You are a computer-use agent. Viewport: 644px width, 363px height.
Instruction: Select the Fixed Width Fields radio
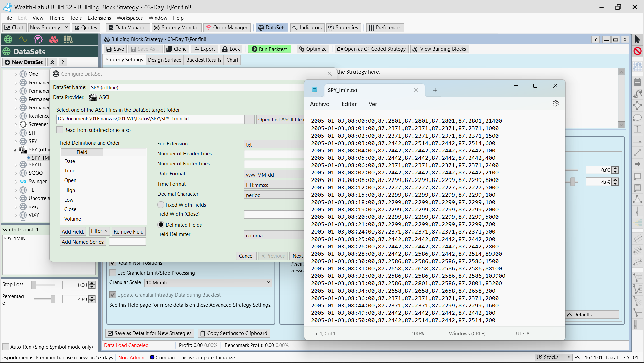(x=161, y=205)
